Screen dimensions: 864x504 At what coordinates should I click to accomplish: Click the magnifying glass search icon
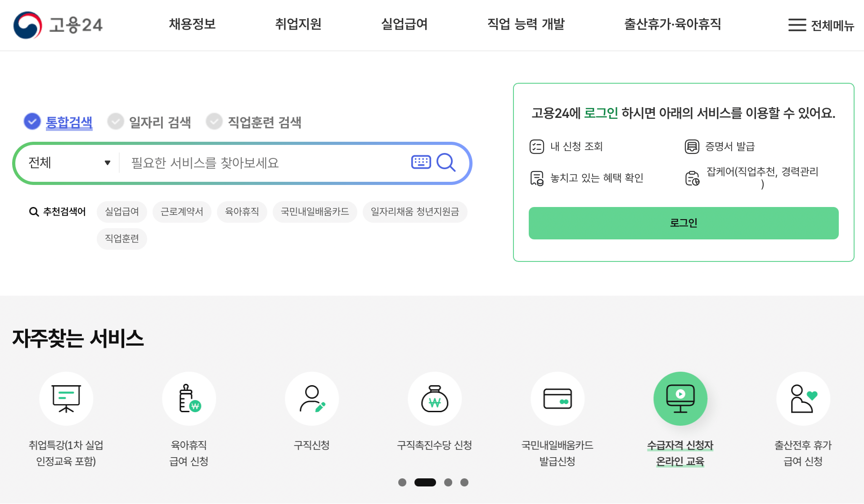pos(446,162)
